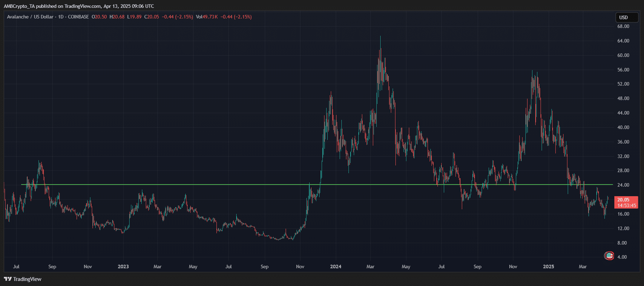Click the 2025 label on time axis

click(x=548, y=267)
